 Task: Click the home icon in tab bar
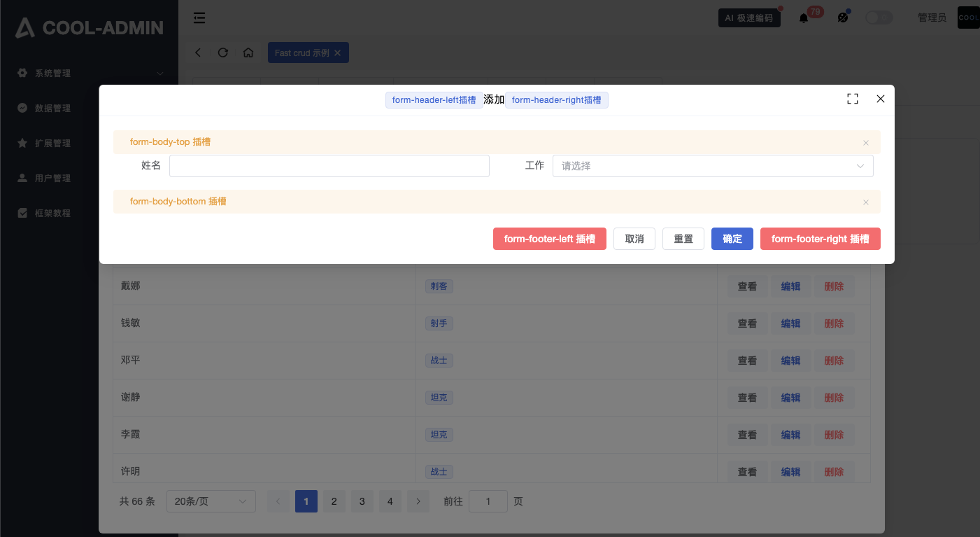point(248,53)
